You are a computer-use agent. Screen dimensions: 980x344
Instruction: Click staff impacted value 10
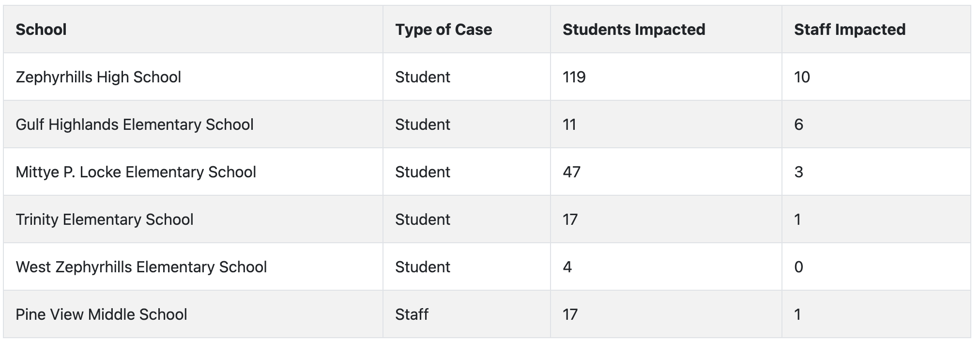coord(802,77)
